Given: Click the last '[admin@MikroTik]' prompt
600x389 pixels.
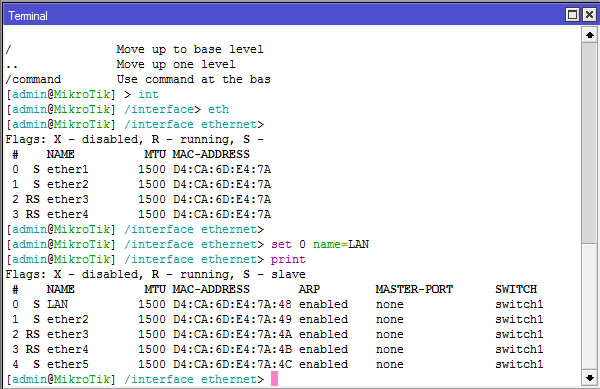Looking at the screenshot, I should click(61, 379).
